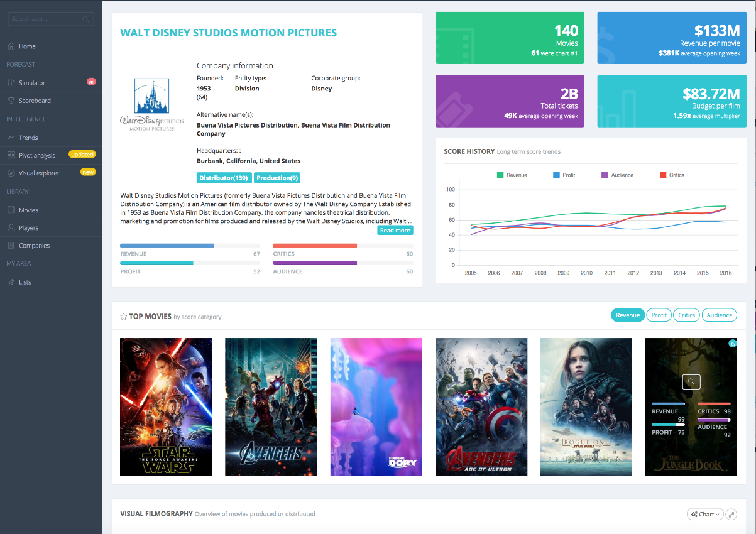Click the Lists pin icon
The height and width of the screenshot is (534, 756).
[x=11, y=282]
